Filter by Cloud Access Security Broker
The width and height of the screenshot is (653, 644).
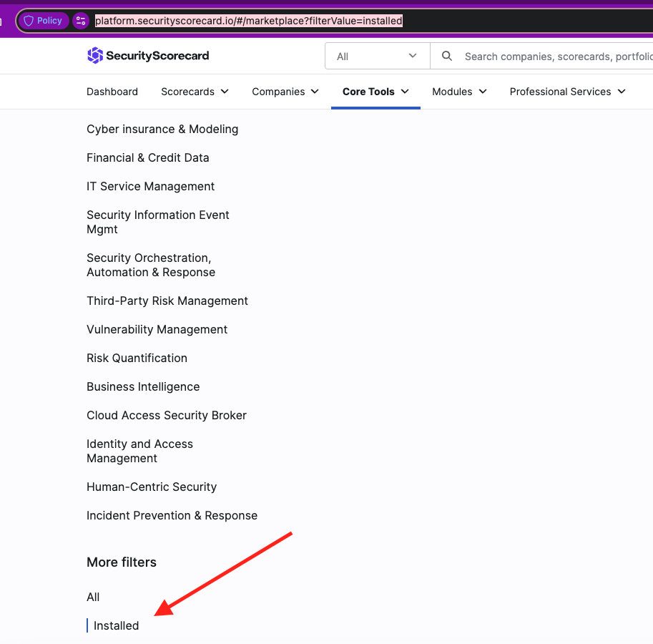(x=167, y=415)
